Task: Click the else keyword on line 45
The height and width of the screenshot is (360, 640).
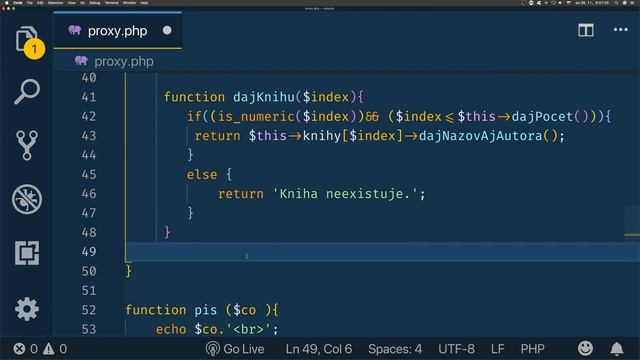Action: tap(202, 175)
